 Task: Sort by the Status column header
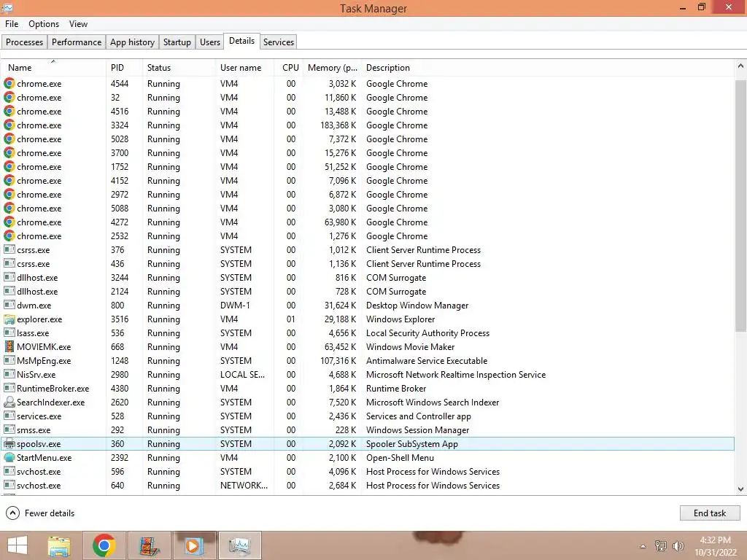pos(179,68)
